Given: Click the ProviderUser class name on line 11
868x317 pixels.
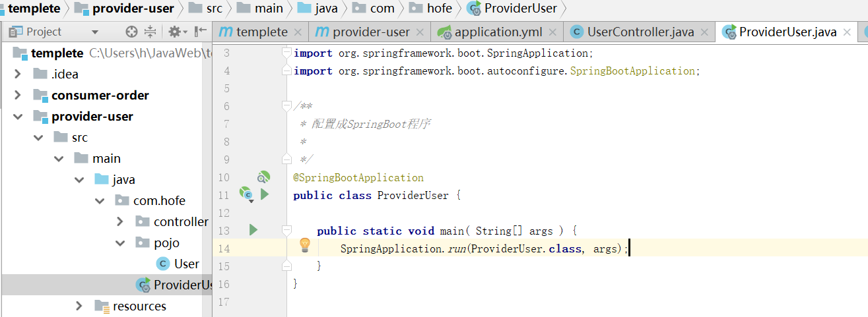Looking at the screenshot, I should click(413, 195).
